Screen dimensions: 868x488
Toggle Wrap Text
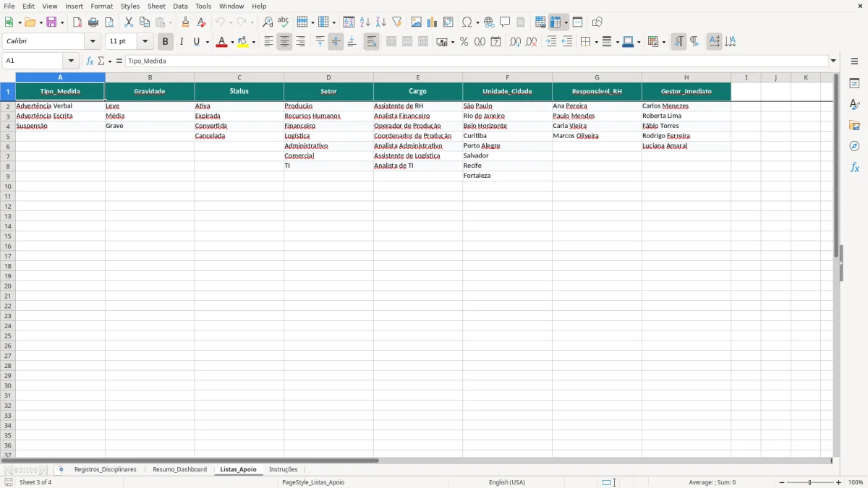372,42
